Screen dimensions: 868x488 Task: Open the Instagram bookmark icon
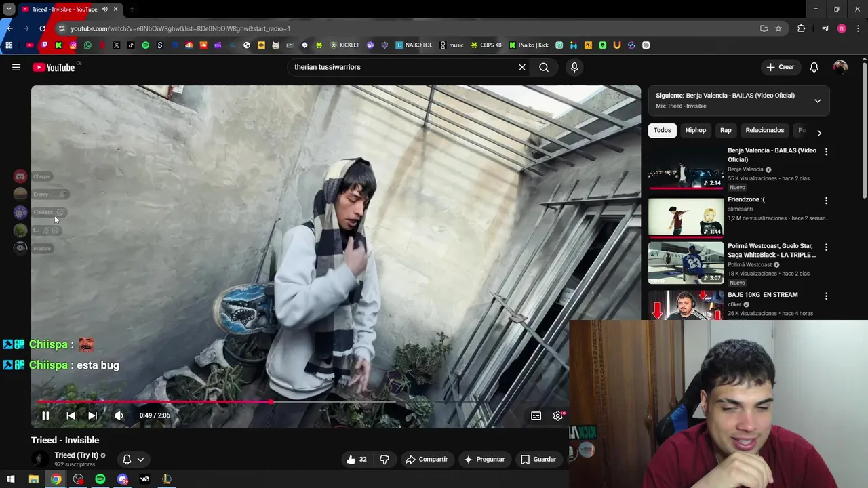click(x=73, y=45)
